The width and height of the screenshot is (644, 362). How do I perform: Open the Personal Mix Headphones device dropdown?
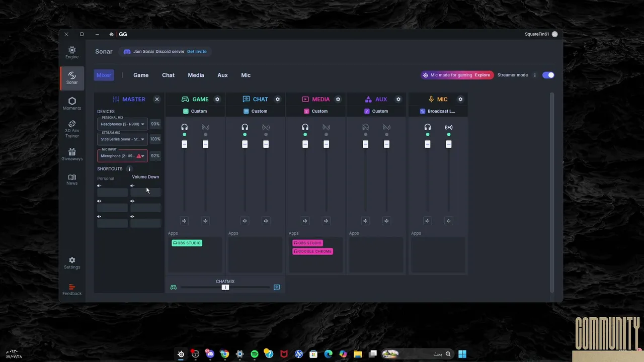click(122, 124)
